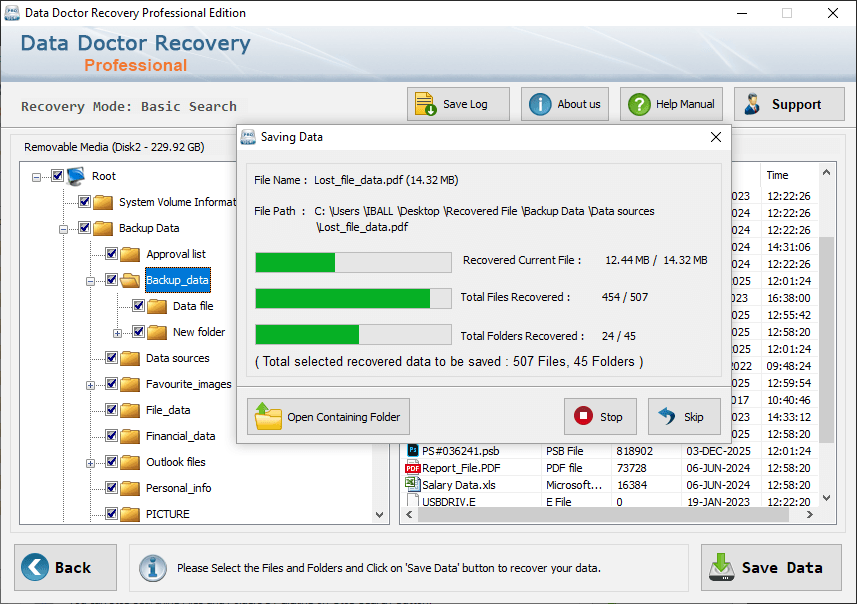Image resolution: width=857 pixels, height=604 pixels.
Task: Click the PDF icon of Report_File.PDF
Action: (x=413, y=468)
